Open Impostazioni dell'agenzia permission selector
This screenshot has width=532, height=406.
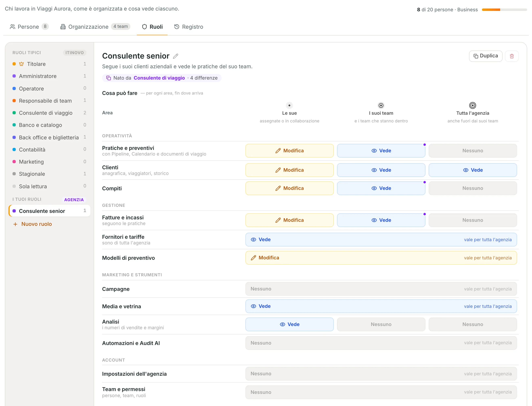click(x=381, y=373)
